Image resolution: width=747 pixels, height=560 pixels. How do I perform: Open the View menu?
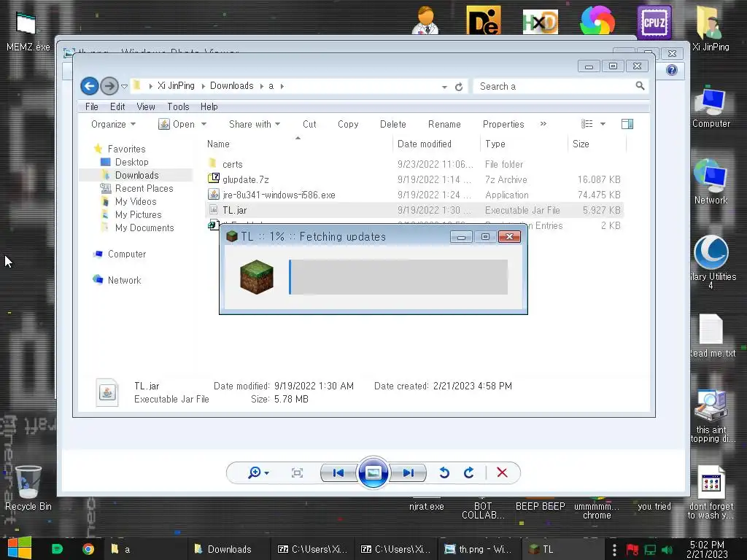[x=146, y=106]
